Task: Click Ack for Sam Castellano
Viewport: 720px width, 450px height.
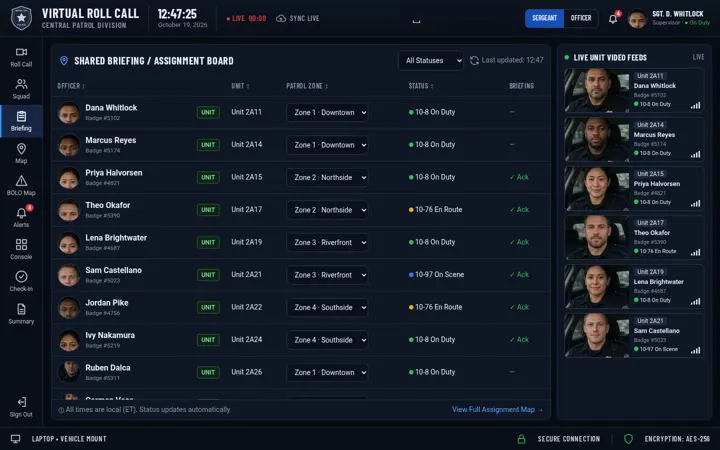Action: tap(519, 274)
